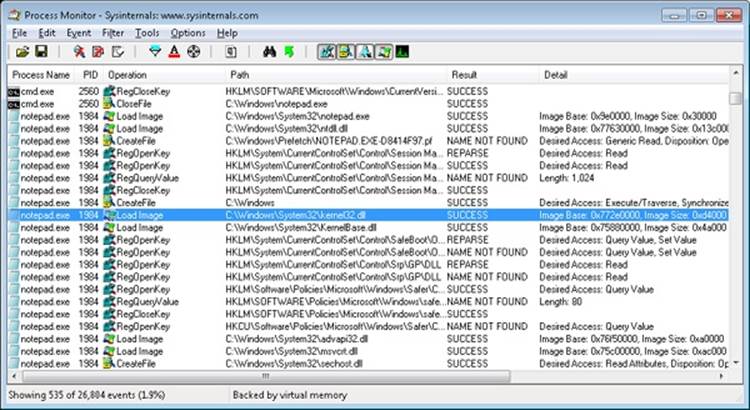The height and width of the screenshot is (410, 750).
Task: Click 'Backed by virtual memory' status text
Action: tap(290, 395)
